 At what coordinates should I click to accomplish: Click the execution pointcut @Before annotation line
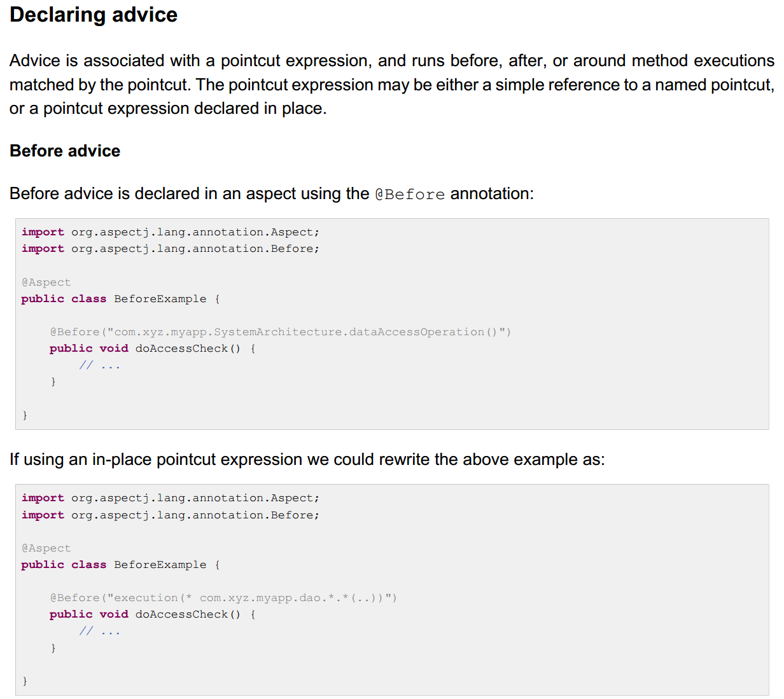click(x=223, y=598)
